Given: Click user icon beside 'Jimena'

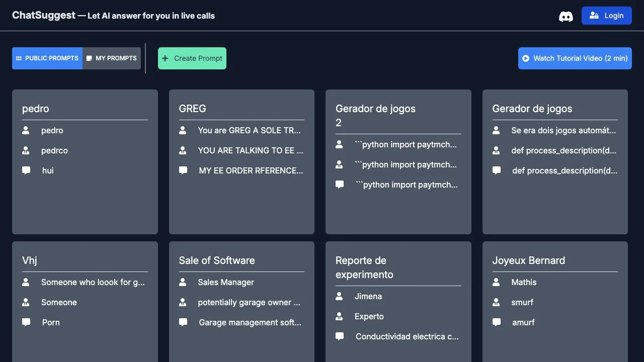Looking at the screenshot, I should pos(339,296).
